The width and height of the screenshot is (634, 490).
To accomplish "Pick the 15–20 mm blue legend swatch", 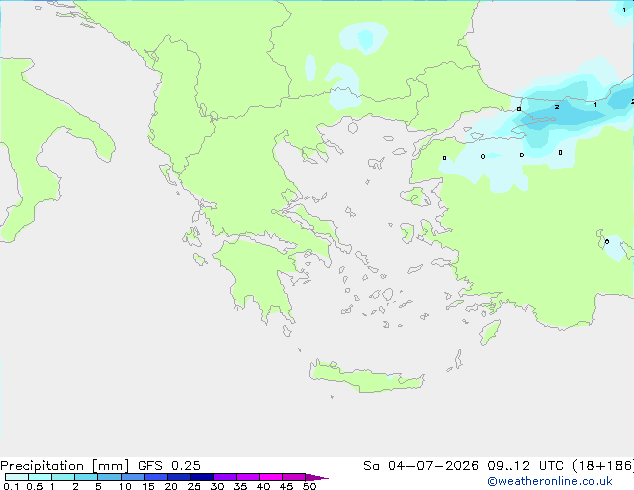I will (x=156, y=477).
